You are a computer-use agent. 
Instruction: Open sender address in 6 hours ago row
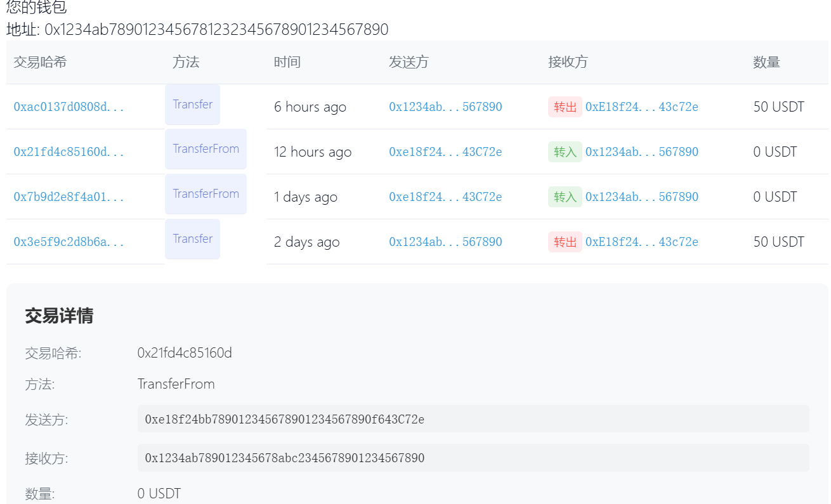tap(445, 107)
